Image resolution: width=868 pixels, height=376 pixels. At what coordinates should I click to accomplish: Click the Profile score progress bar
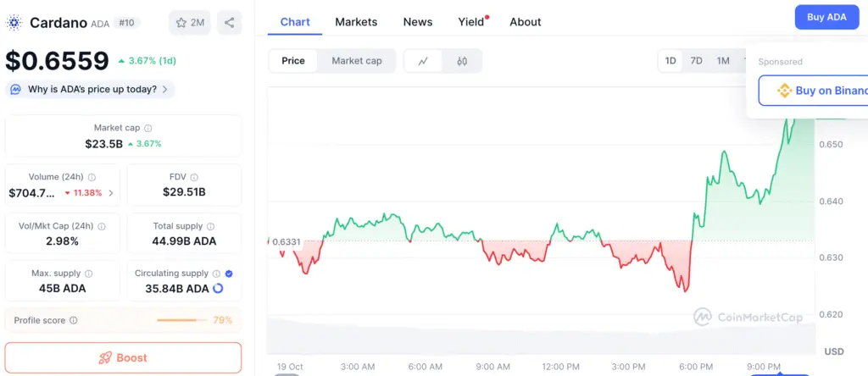tap(181, 320)
